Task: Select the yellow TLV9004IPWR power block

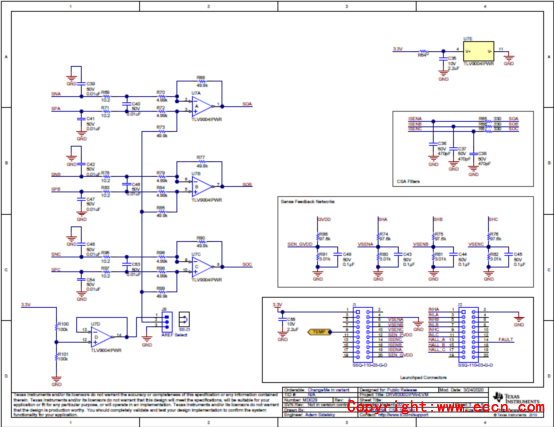Action: coord(478,51)
